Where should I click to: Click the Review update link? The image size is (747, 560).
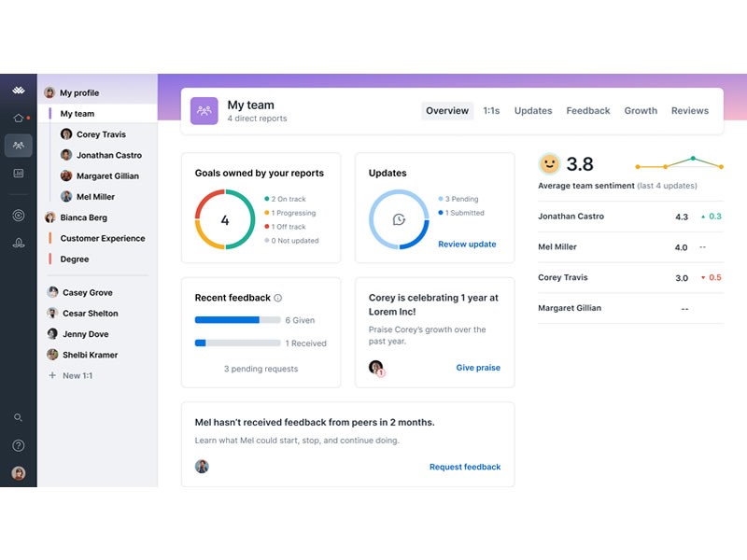pos(467,244)
